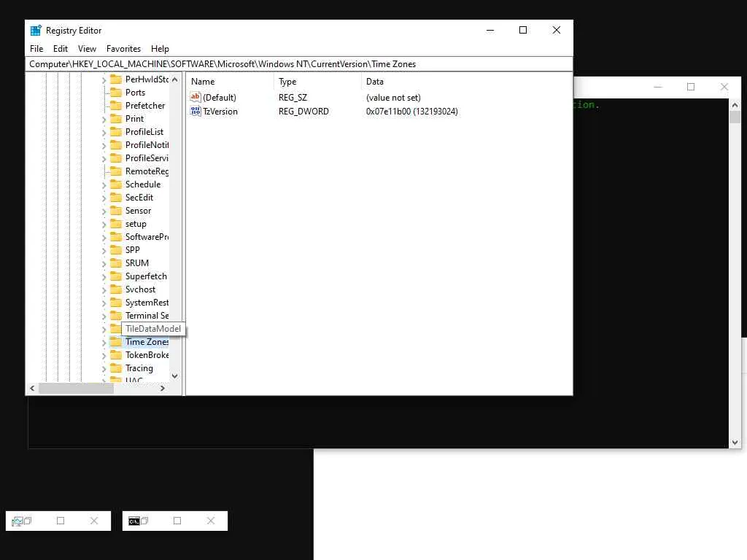Click the tree vertical scrollbar down arrow
The width and height of the screenshot is (747, 560).
tap(175, 376)
